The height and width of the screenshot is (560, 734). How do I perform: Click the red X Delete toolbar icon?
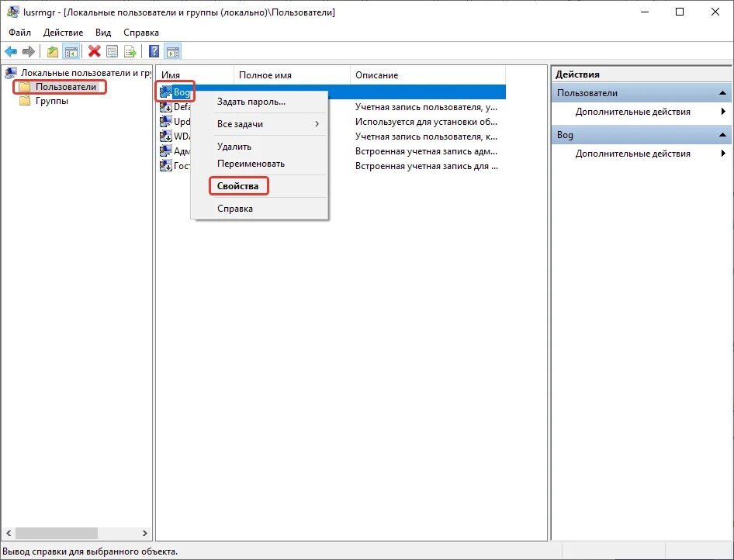94,51
